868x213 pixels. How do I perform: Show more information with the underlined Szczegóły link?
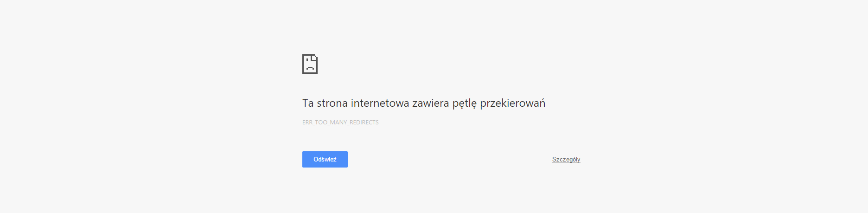pos(566,159)
